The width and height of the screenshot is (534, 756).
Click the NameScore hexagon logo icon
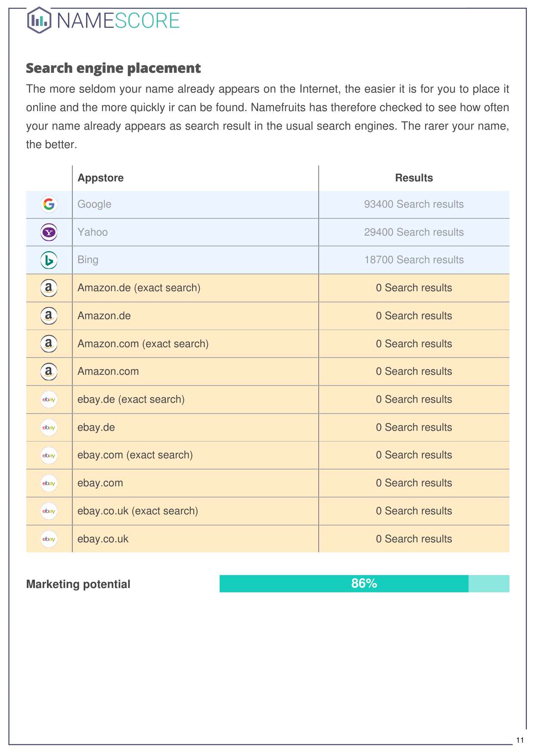[x=39, y=20]
